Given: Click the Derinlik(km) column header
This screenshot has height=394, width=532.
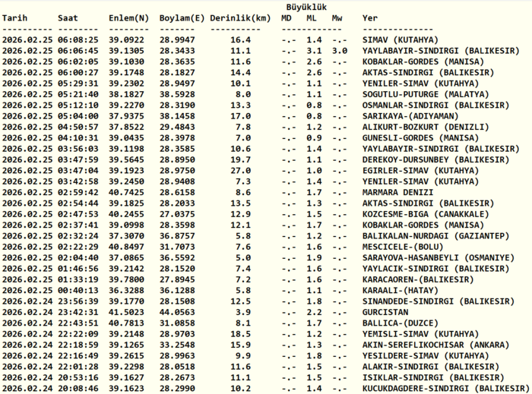Looking at the screenshot, I should click(239, 17).
